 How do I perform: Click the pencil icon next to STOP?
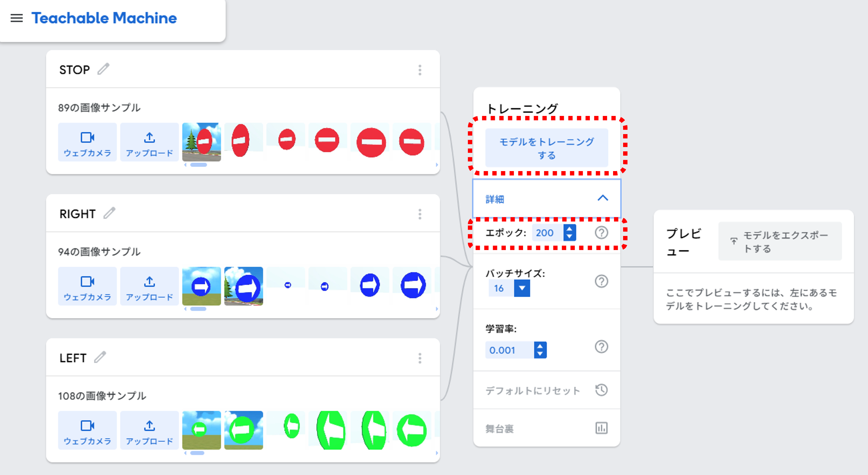pyautogui.click(x=103, y=69)
